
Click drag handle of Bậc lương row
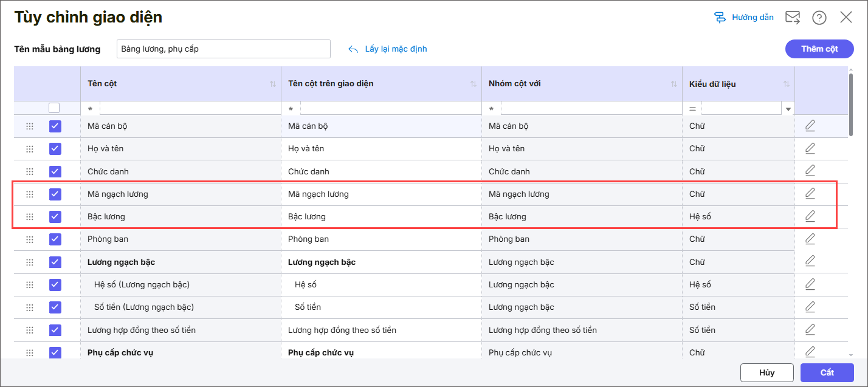click(30, 216)
